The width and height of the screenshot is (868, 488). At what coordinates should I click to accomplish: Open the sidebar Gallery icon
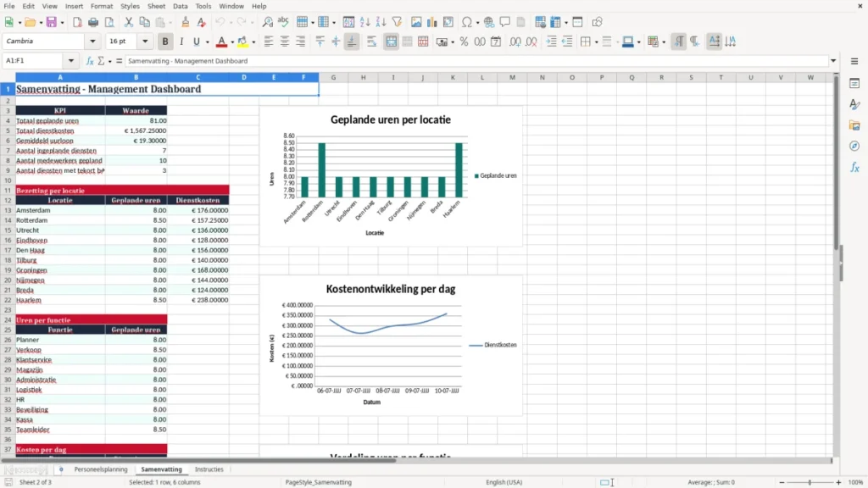(x=854, y=125)
